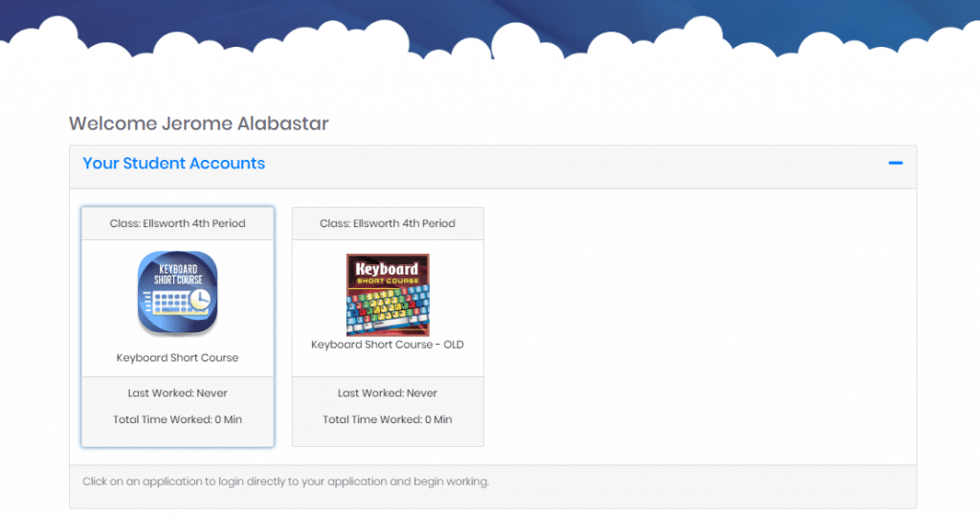This screenshot has height=516, width=980.
Task: Select the 'Keyboard Short Course - OLD' label
Action: 388,345
